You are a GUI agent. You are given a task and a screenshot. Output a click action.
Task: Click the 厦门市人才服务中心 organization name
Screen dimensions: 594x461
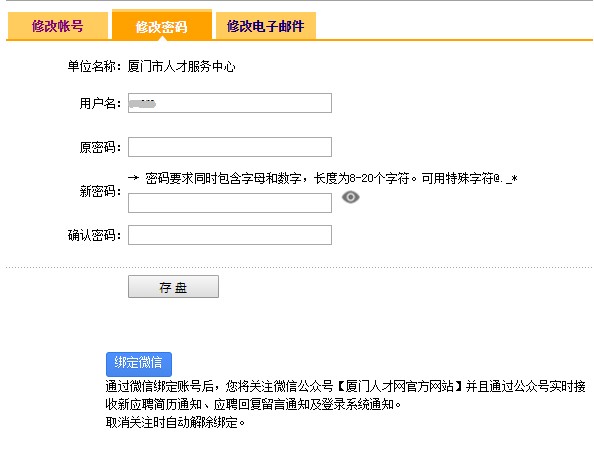tap(181, 67)
